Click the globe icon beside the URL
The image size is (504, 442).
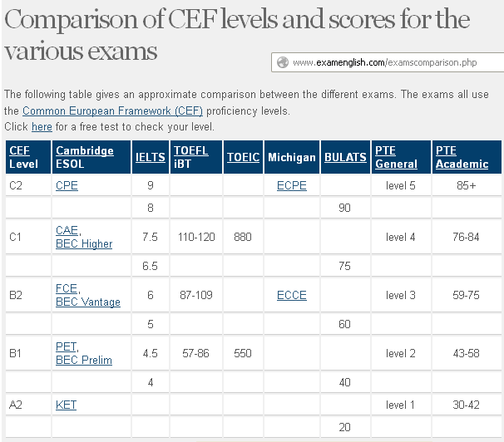[x=282, y=62]
